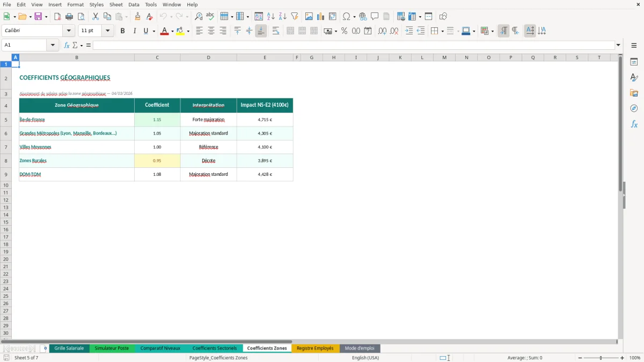
Task: Open sidebar Properties panel
Action: [x=634, y=62]
